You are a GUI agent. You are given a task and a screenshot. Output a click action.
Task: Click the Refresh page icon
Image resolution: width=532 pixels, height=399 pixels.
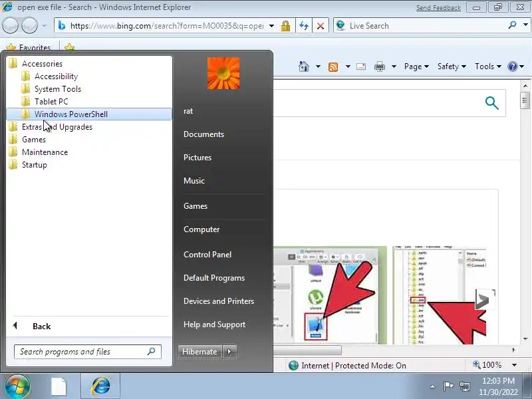pos(304,26)
